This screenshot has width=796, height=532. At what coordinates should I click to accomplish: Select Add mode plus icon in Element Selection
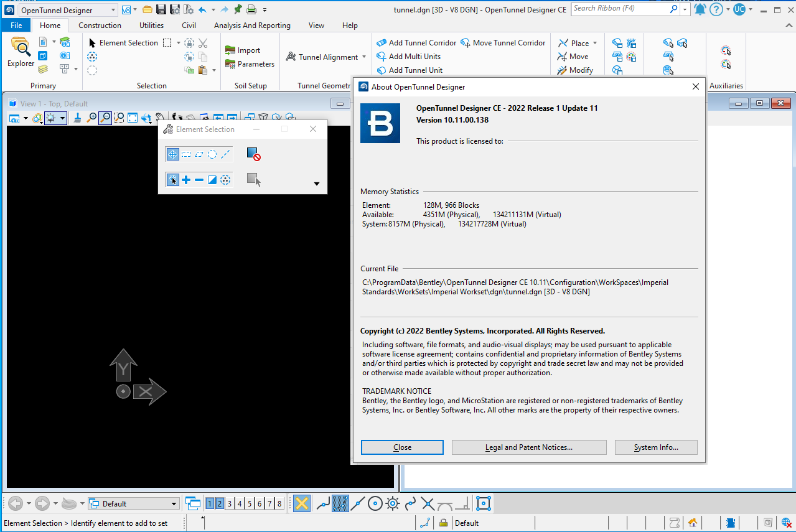pos(186,180)
